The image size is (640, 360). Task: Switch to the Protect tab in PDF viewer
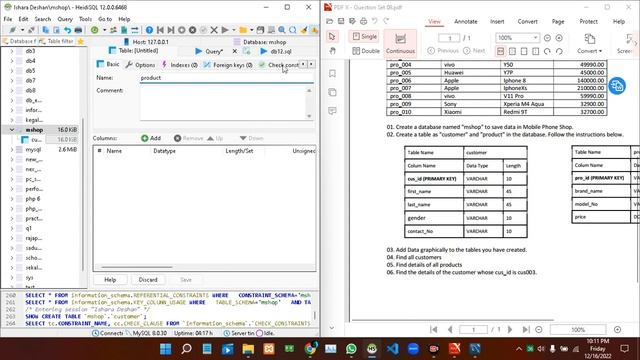coord(588,21)
